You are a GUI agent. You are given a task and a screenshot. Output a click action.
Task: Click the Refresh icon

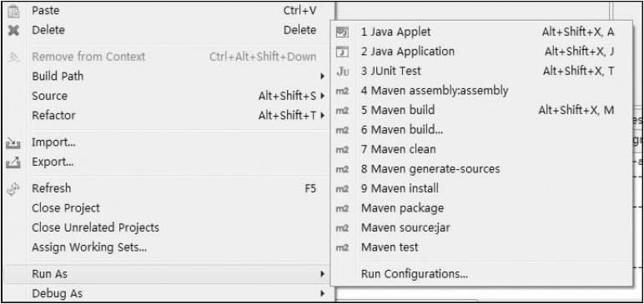pos(13,188)
